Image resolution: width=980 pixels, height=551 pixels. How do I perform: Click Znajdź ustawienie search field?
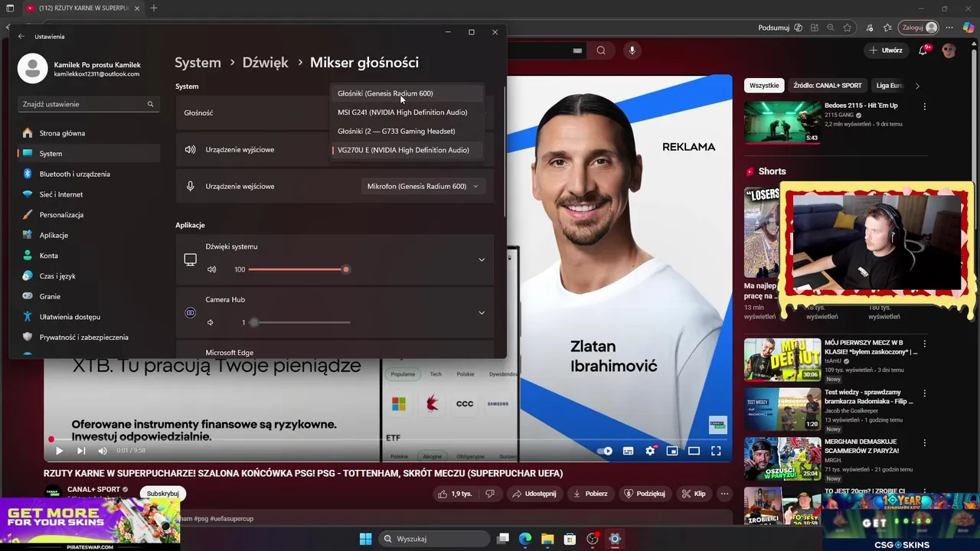pos(88,104)
